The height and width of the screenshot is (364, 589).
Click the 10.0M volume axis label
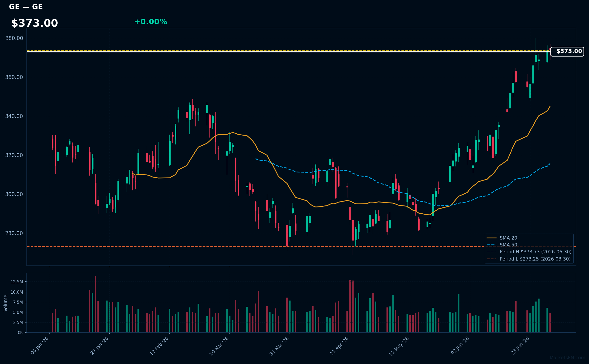point(17,292)
